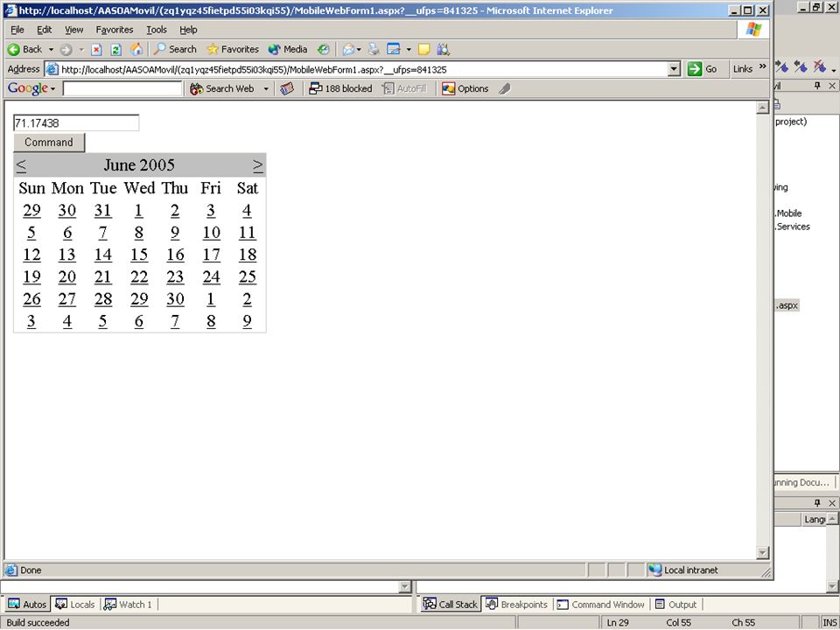The image size is (840, 630).
Task: Switch to Output tab
Action: pos(676,605)
